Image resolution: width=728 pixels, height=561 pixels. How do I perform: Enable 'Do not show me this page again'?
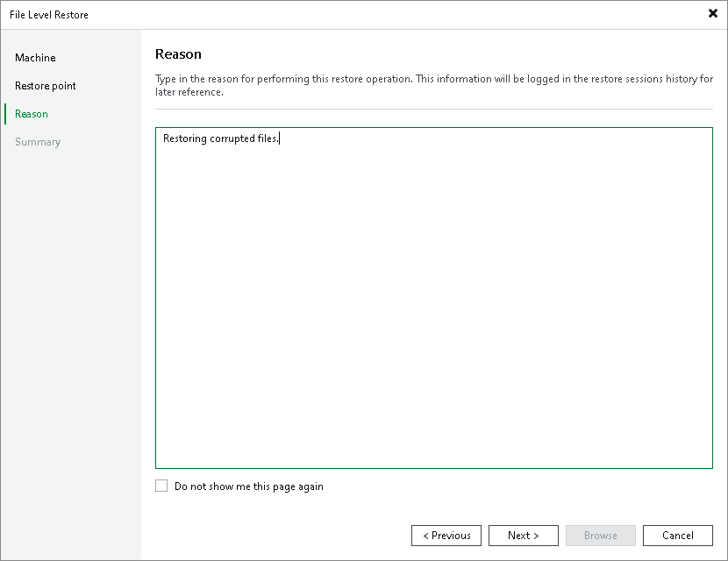click(161, 486)
